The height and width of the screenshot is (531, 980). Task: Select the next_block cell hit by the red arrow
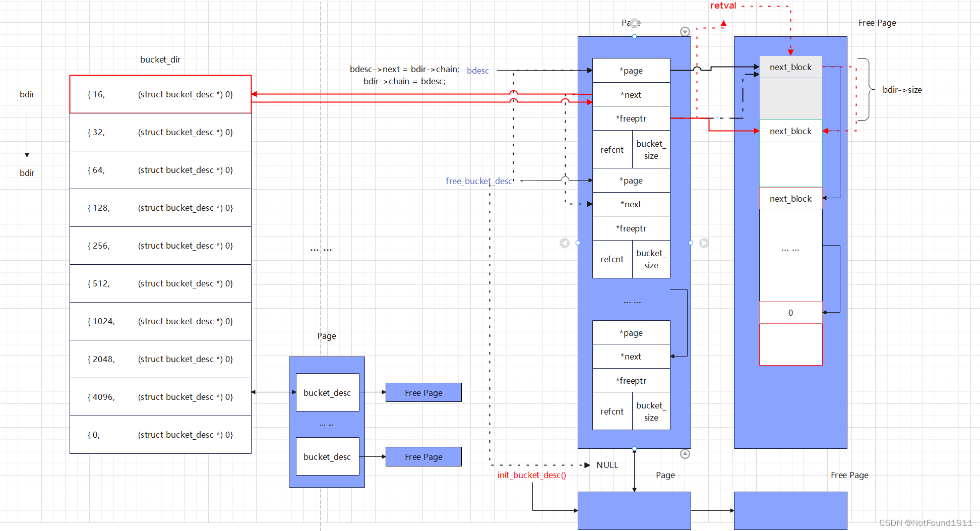pyautogui.click(x=790, y=131)
